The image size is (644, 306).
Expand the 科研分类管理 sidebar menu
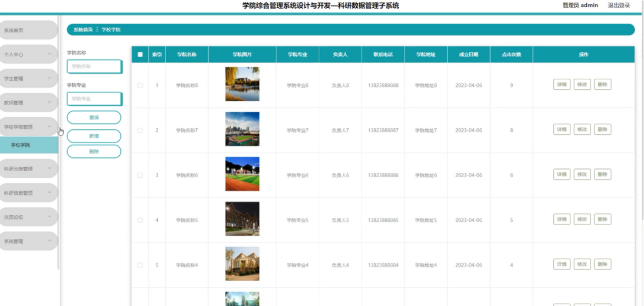click(x=29, y=168)
